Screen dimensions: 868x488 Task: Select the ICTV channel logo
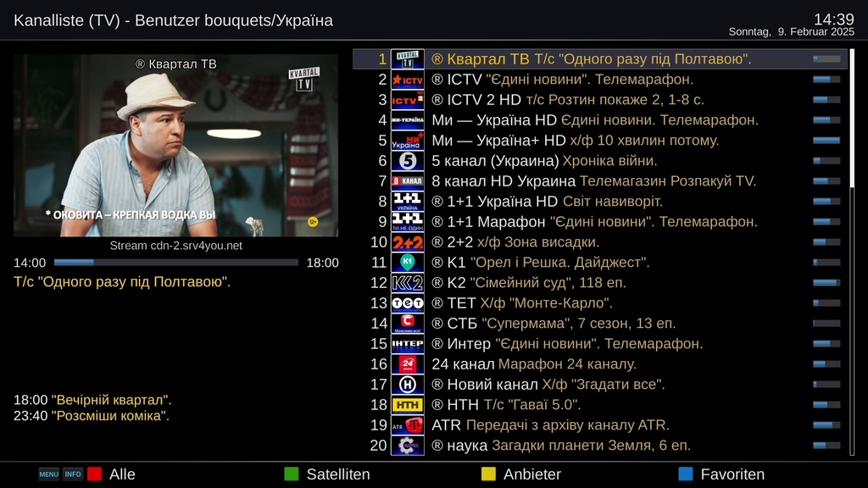pos(408,80)
